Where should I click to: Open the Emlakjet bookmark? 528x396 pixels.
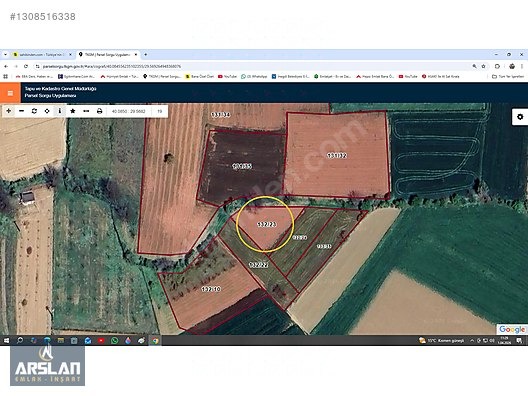(x=332, y=77)
